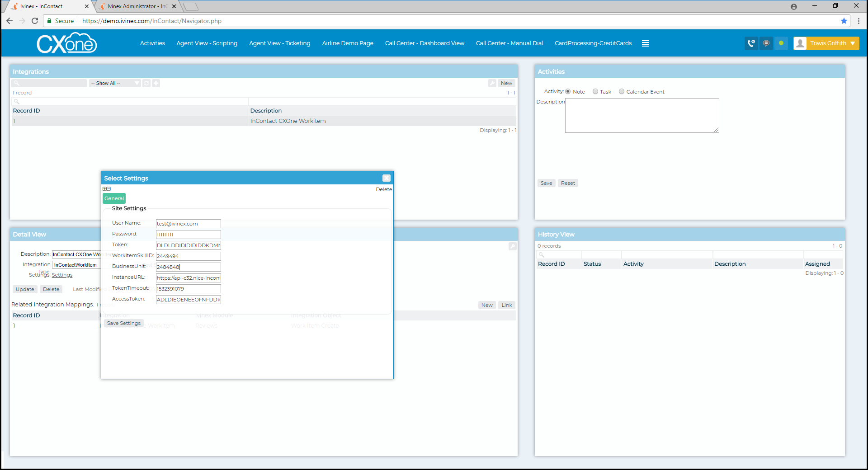Click the expand/collapse icon in Select Settings
Screen dimensions: 868x470
point(107,189)
